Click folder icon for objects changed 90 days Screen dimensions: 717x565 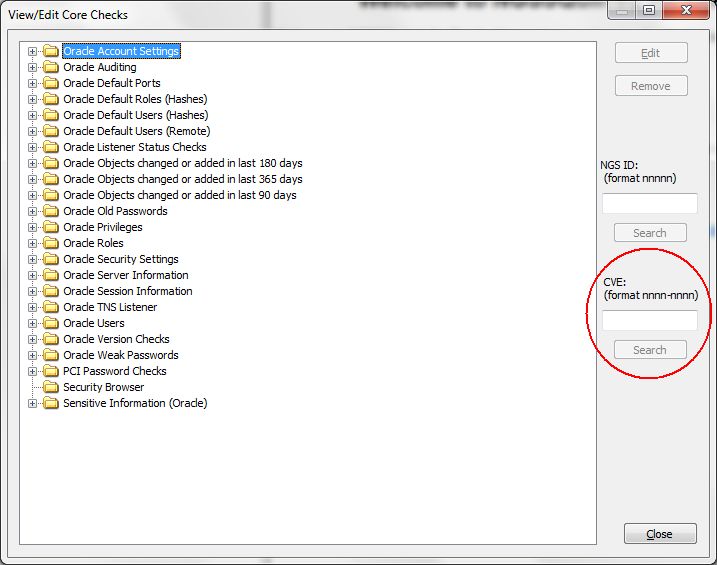click(51, 195)
